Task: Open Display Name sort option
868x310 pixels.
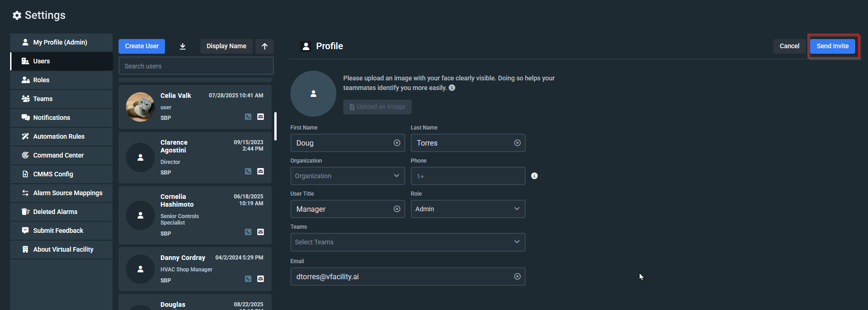Action: [226, 46]
